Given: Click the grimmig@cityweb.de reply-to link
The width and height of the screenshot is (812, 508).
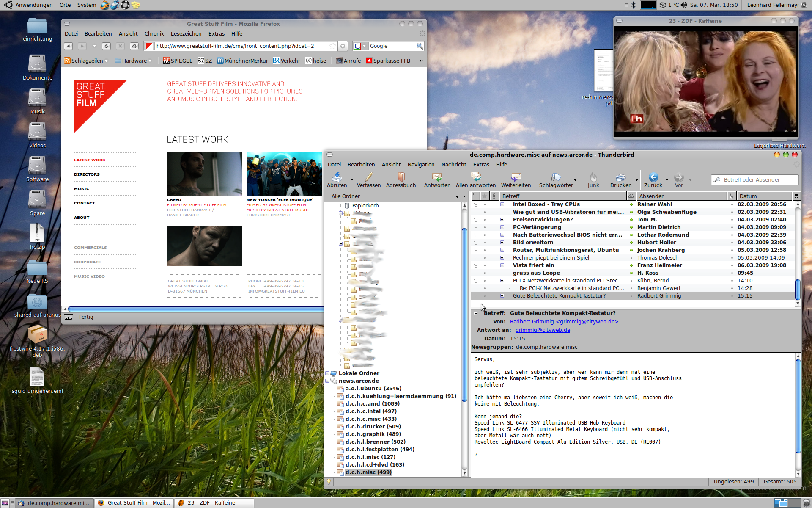Looking at the screenshot, I should coord(543,330).
